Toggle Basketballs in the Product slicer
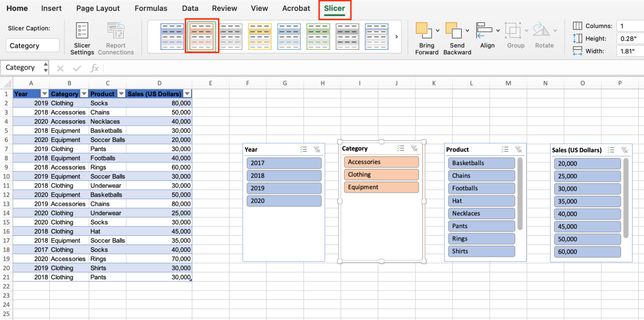 pyautogui.click(x=481, y=163)
